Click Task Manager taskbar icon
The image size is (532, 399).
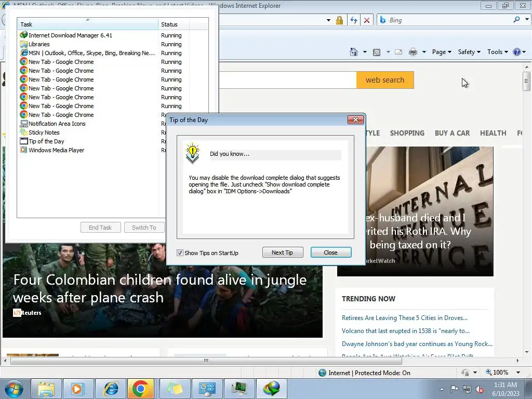(x=239, y=389)
